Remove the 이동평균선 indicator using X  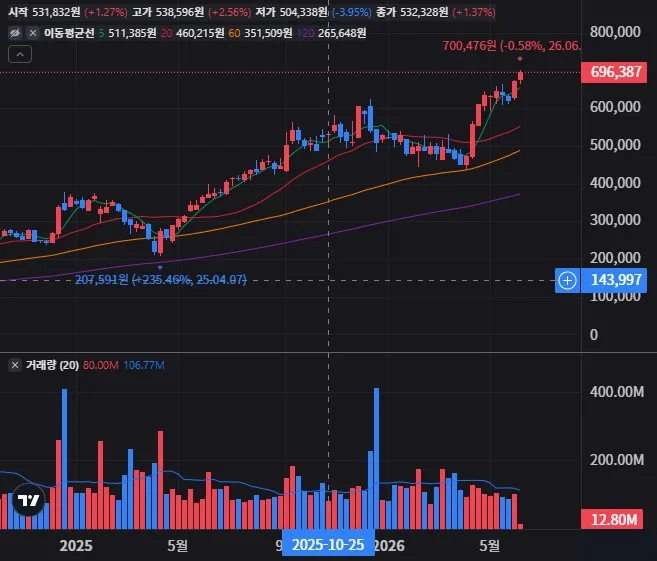click(33, 33)
